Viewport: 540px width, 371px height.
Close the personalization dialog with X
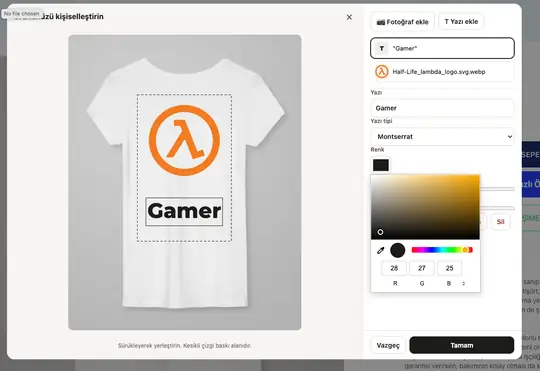point(349,17)
